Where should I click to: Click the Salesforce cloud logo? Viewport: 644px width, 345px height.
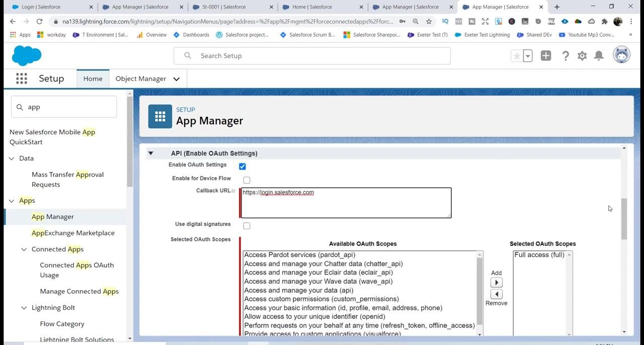[27, 55]
